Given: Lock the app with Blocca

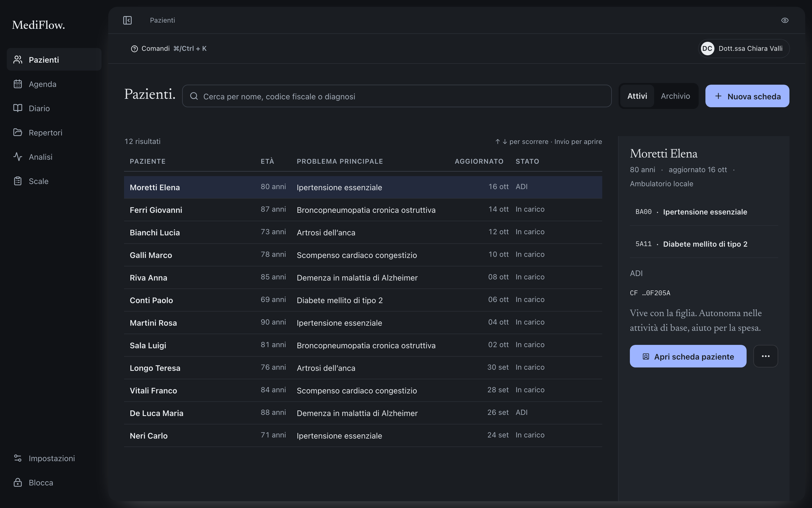Looking at the screenshot, I should [x=54, y=483].
